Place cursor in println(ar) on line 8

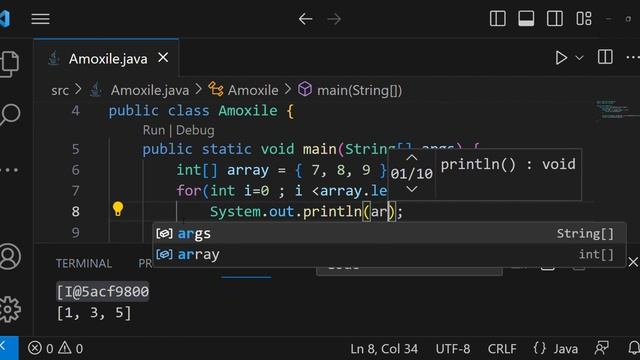click(379, 211)
